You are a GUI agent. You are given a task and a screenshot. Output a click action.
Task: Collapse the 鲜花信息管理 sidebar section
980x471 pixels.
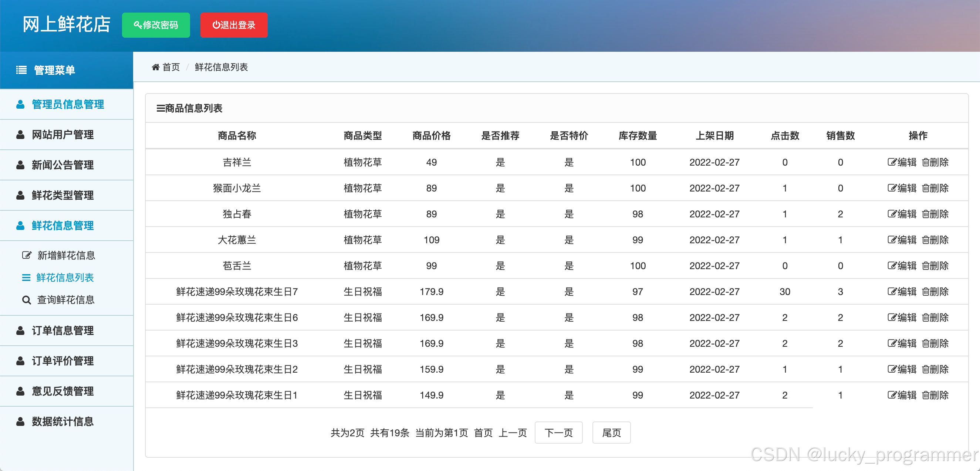pyautogui.click(x=63, y=226)
